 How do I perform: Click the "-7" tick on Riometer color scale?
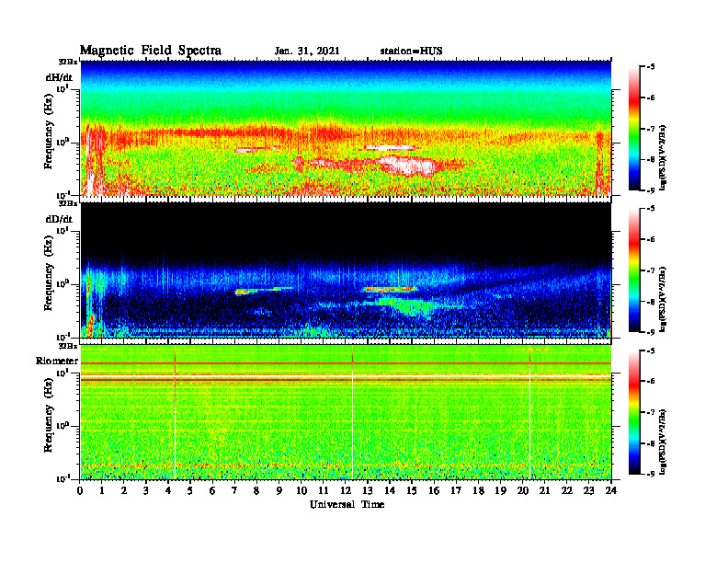point(651,412)
